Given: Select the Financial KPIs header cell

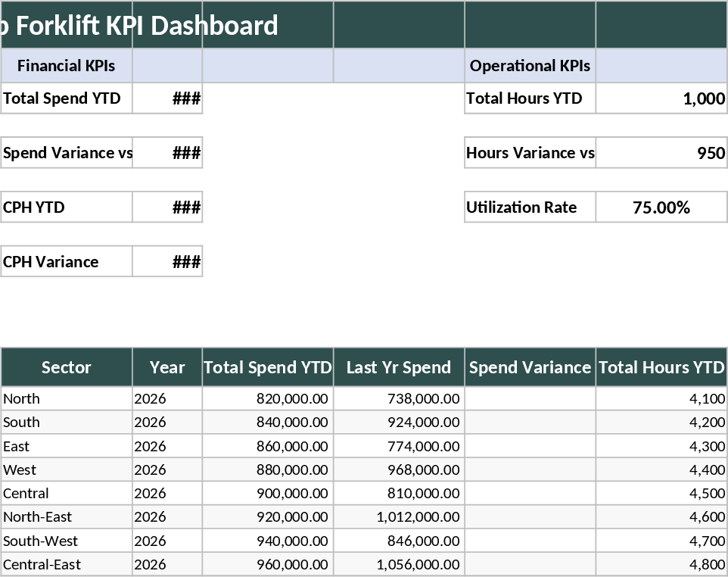Looking at the screenshot, I should tap(66, 66).
